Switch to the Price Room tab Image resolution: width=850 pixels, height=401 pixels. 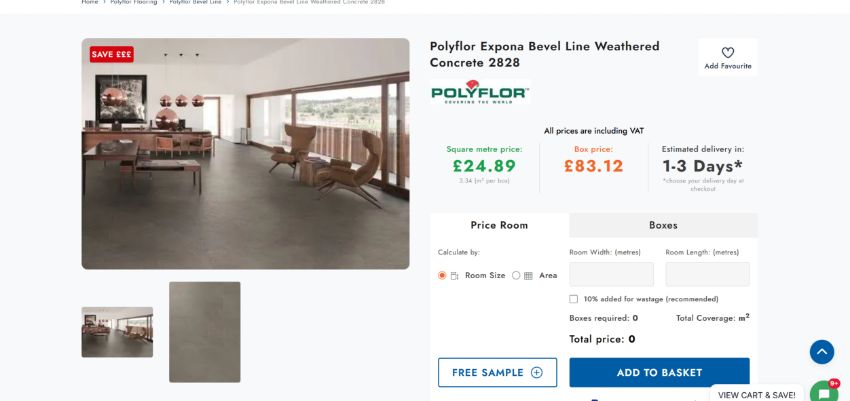(x=499, y=225)
